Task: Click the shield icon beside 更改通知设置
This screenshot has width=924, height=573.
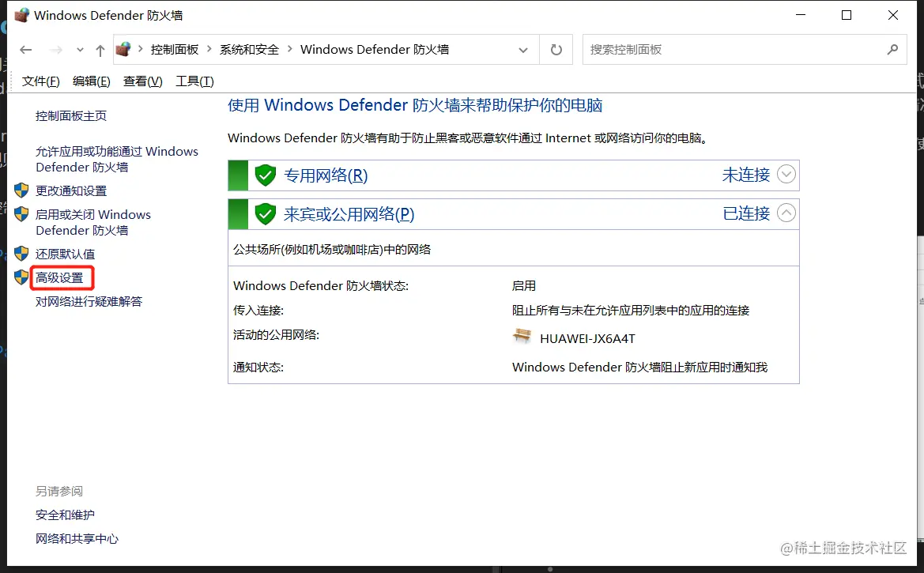Action: pos(21,190)
